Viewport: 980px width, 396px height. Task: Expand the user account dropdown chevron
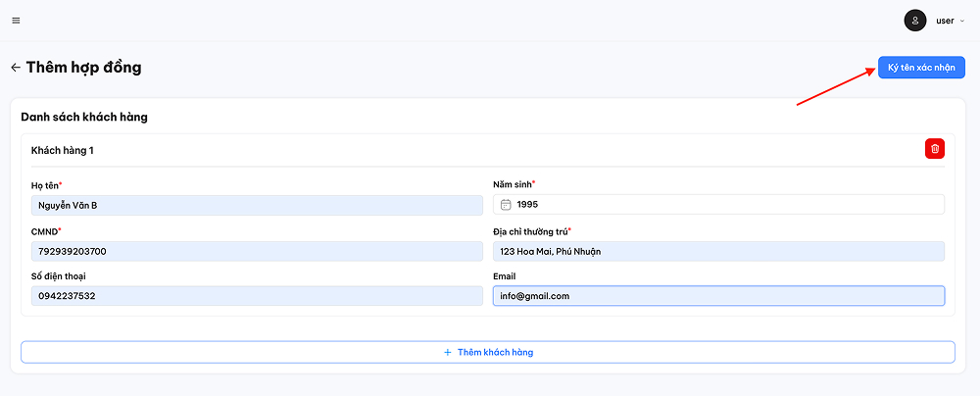[x=962, y=21]
